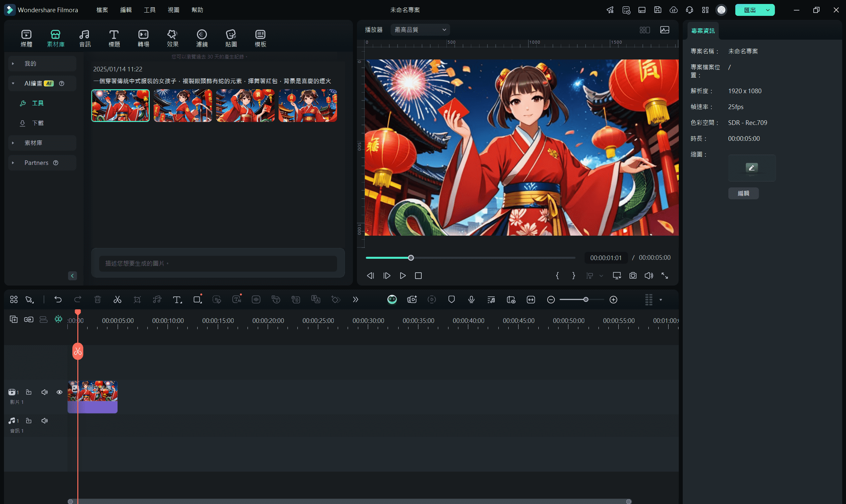Expand more tools double-chevron

point(355,299)
